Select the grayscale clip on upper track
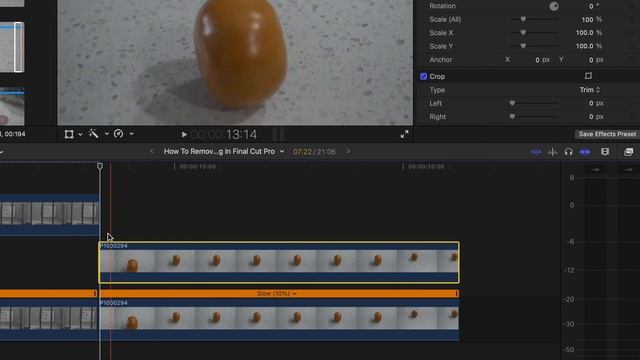This screenshot has height=360, width=640. coord(49,214)
